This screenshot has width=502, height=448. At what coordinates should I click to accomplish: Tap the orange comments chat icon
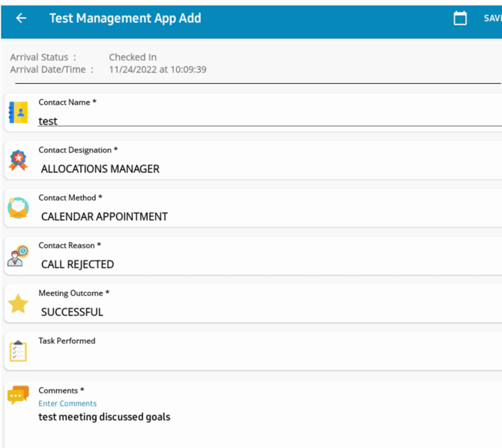click(18, 395)
